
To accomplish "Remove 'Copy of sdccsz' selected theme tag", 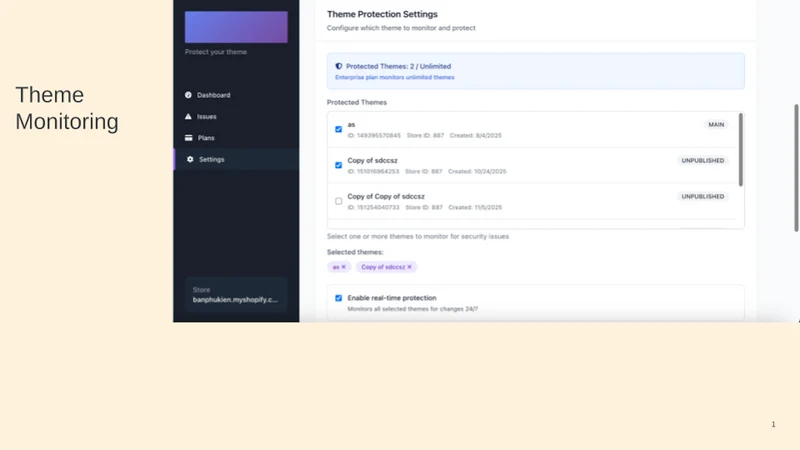I will point(409,267).
